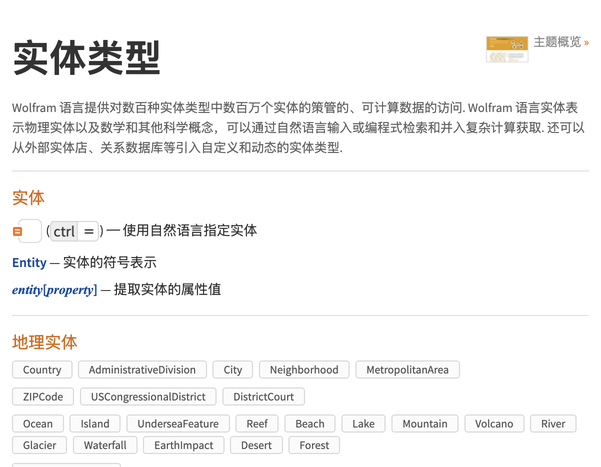The image size is (601, 467).
Task: Click the EarthImpact entity button
Action: (183, 446)
